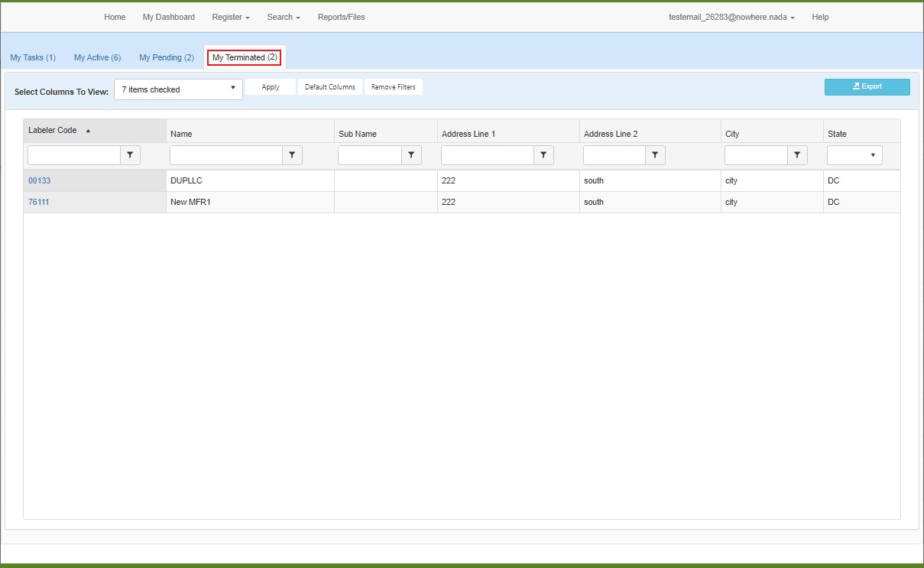
Task: Open the user account email menu
Action: coord(731,17)
